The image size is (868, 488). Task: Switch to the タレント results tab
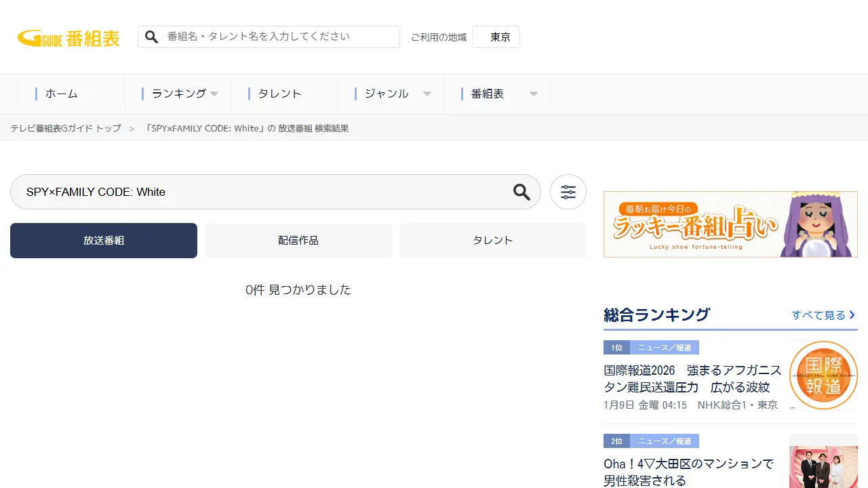click(493, 241)
